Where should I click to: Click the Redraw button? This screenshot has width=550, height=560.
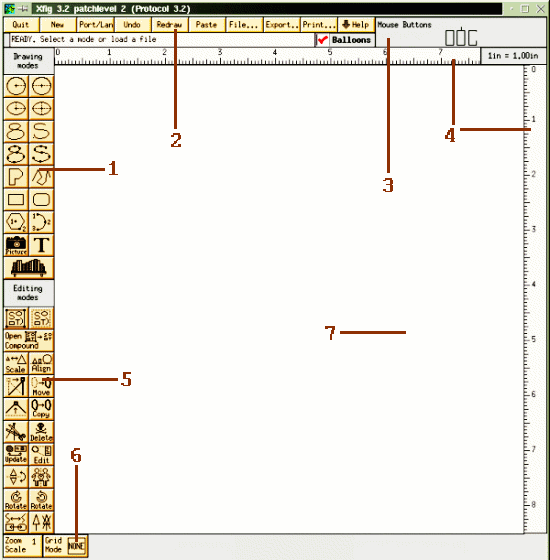(x=170, y=25)
